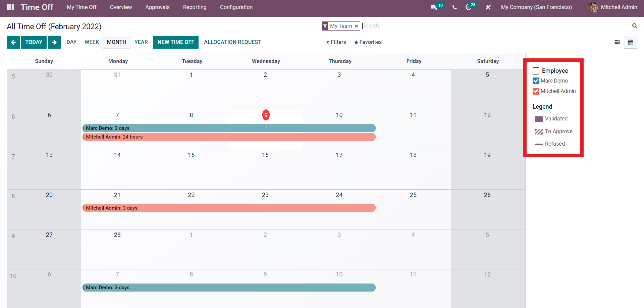Open the conversations chat icon
The height and width of the screenshot is (308, 644).
coord(434,7)
